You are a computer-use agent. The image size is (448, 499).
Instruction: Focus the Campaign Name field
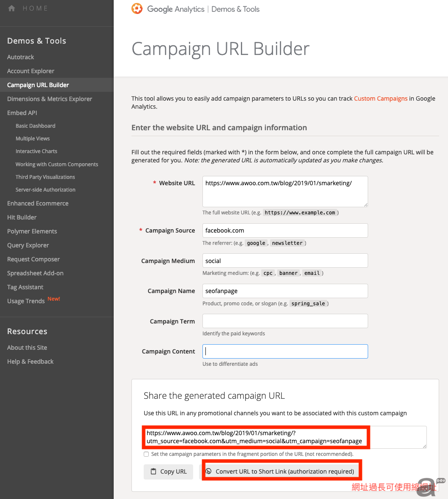pos(285,291)
